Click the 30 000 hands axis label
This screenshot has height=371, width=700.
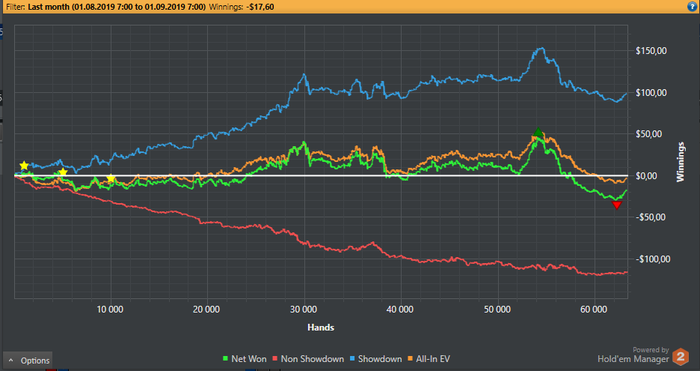pos(304,309)
